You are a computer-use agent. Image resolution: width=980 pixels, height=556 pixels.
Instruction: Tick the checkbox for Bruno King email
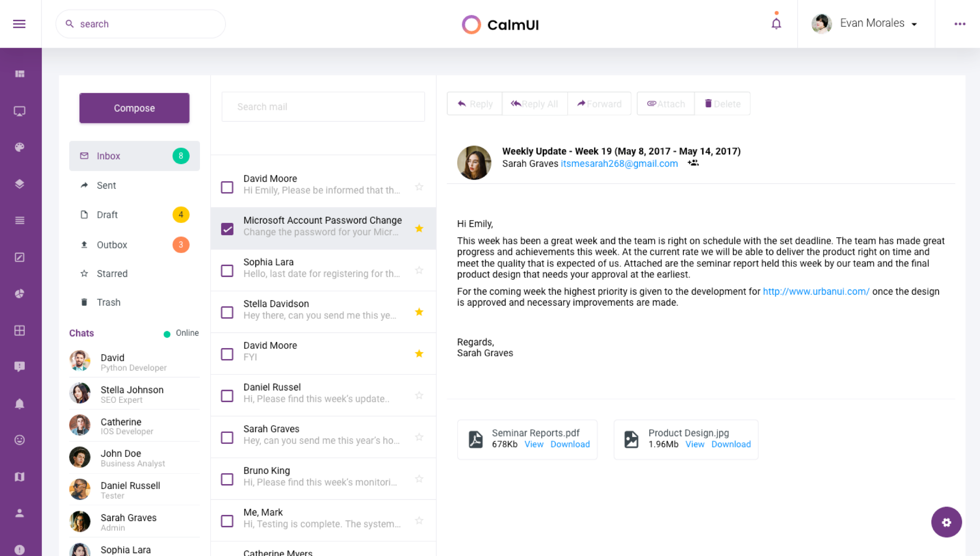[x=227, y=479]
